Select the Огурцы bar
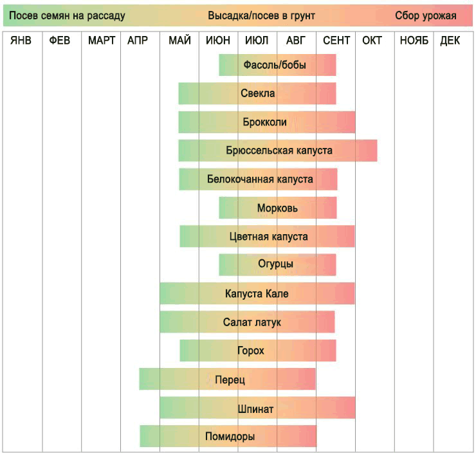The width and height of the screenshot is (476, 458). [x=277, y=264]
